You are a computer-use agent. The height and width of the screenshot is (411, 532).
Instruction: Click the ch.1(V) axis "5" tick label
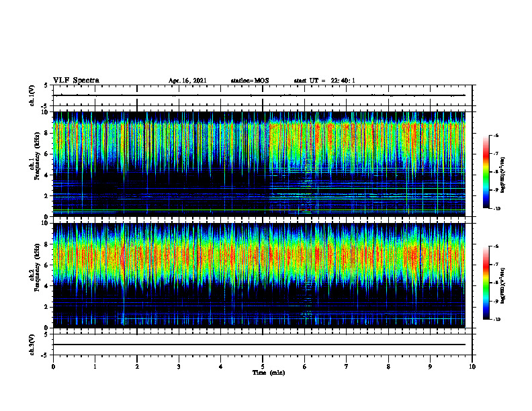click(46, 85)
